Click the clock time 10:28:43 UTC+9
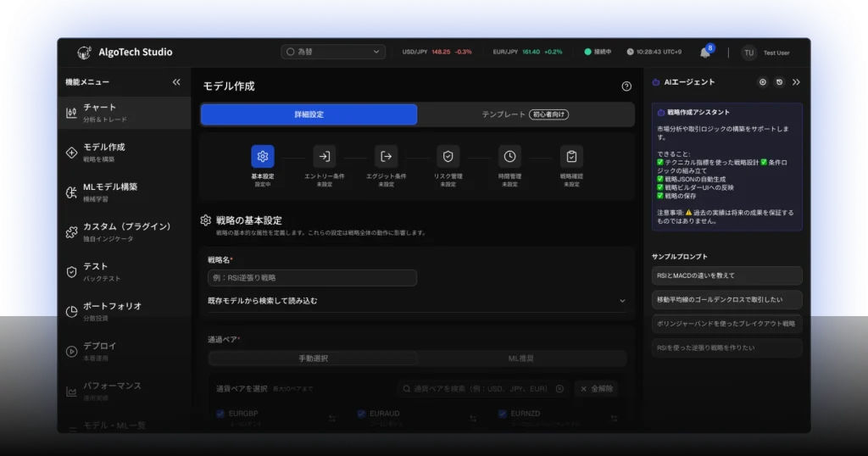This screenshot has width=868, height=456. point(654,52)
